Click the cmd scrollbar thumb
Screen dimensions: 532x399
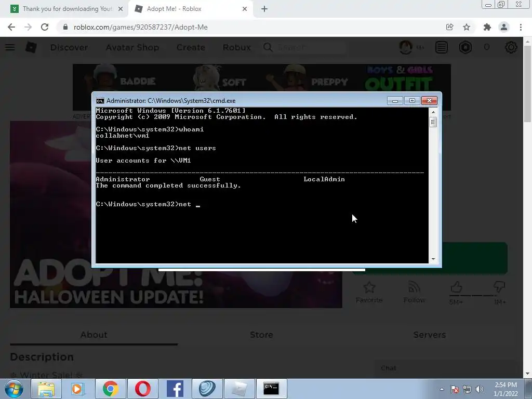click(x=433, y=122)
